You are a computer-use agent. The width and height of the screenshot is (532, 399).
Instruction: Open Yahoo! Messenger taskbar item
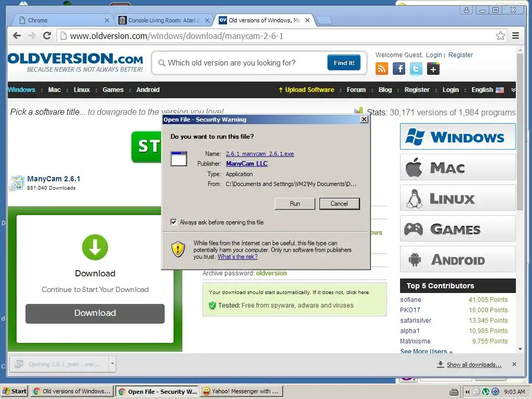tap(242, 391)
